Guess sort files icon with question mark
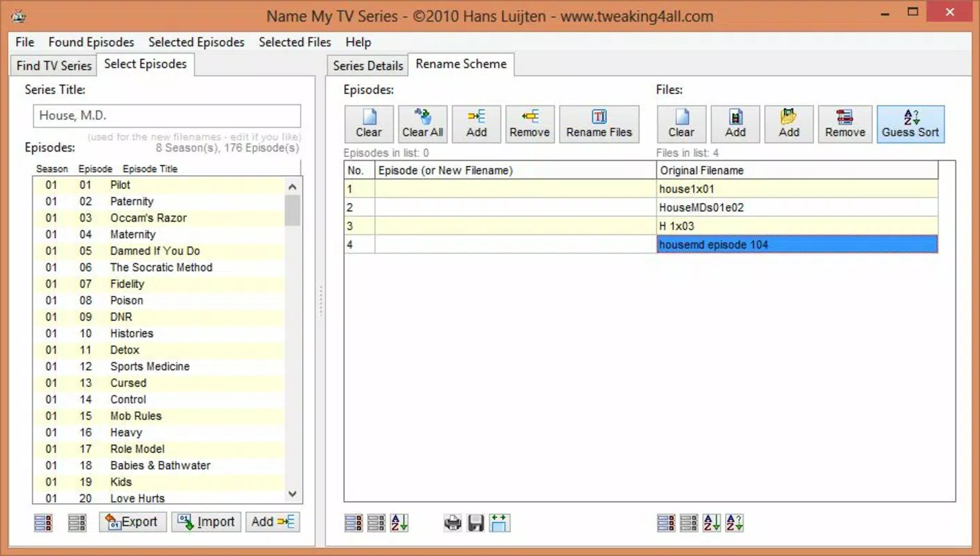The width and height of the screenshot is (980, 556). (x=735, y=523)
